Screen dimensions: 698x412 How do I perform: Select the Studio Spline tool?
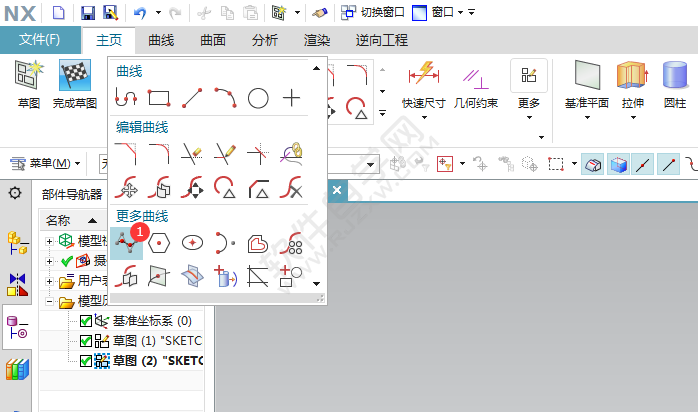[126, 243]
